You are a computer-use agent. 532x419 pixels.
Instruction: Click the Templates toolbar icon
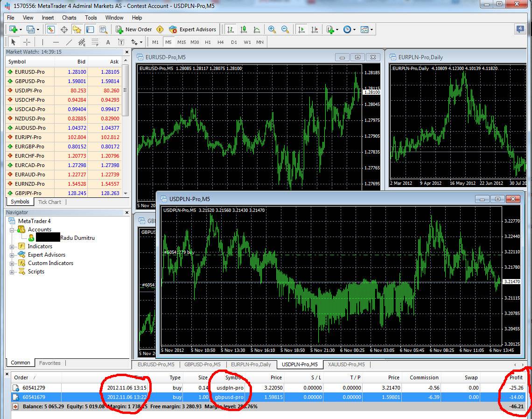click(x=364, y=29)
